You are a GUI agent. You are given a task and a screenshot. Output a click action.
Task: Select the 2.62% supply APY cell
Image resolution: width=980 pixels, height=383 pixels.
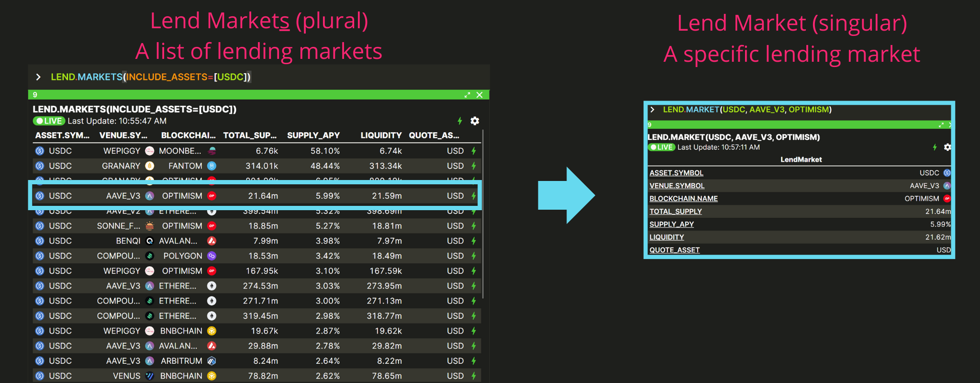pos(328,376)
